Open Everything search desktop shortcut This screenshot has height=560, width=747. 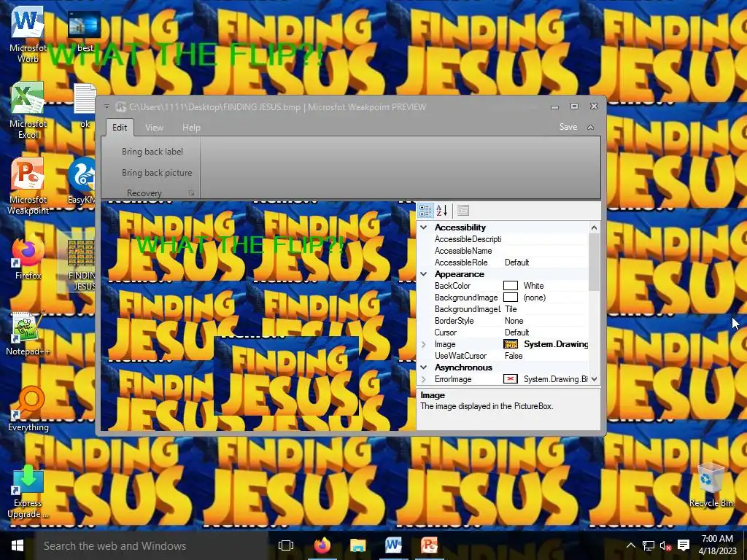[x=28, y=410]
